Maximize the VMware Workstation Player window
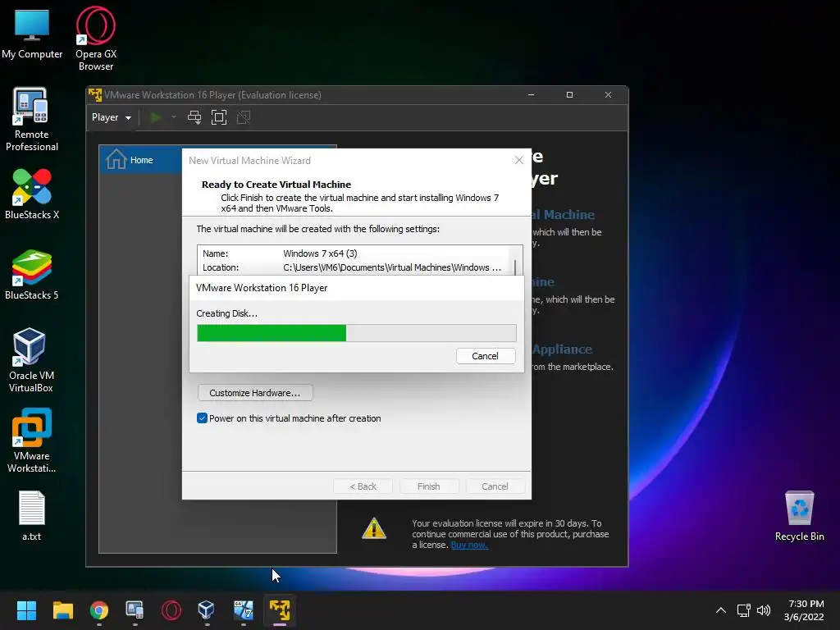Viewport: 840px width, 630px height. pyautogui.click(x=569, y=95)
